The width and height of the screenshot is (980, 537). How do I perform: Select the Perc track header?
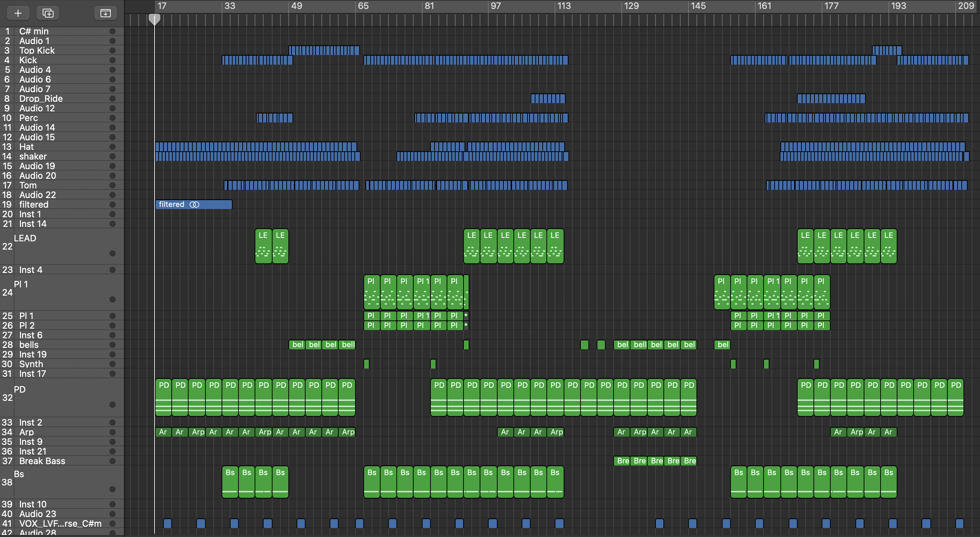[x=62, y=118]
